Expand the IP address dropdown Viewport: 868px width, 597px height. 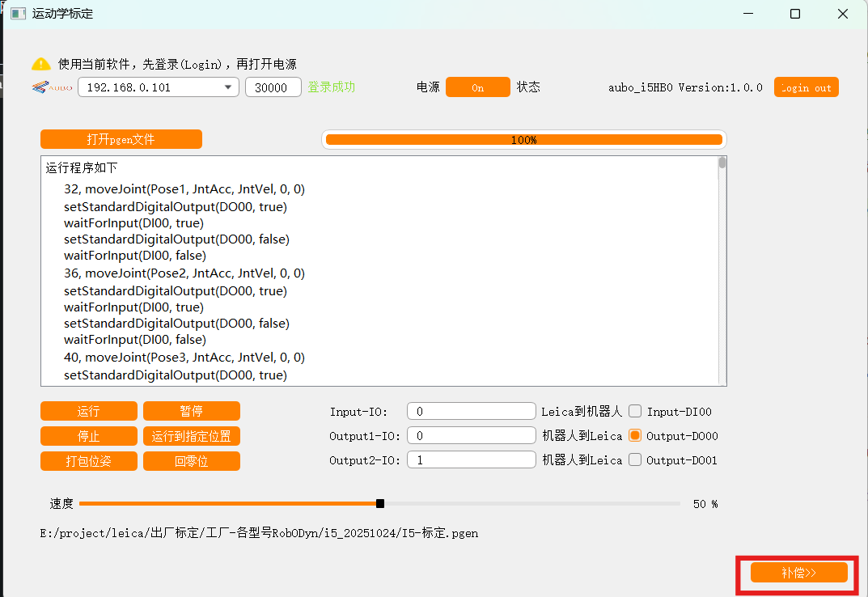click(x=227, y=87)
